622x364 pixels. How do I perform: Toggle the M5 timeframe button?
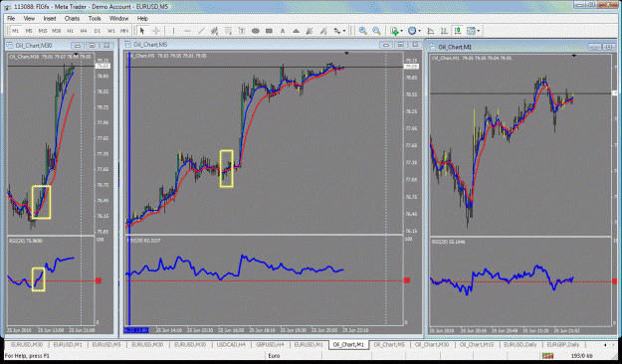point(29,31)
